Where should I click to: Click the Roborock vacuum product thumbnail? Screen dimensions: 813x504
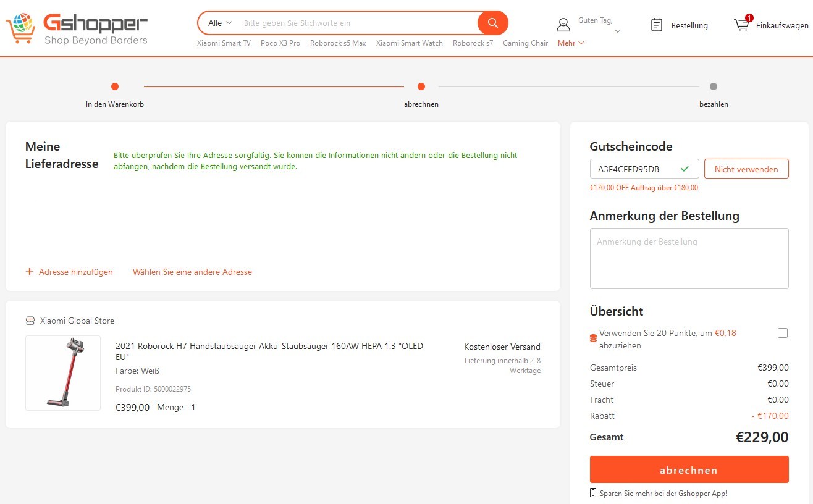[63, 373]
